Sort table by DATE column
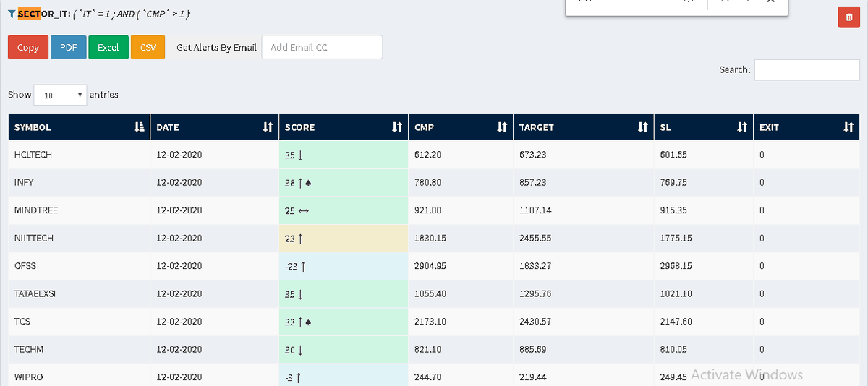This screenshot has width=868, height=386. coord(215,127)
